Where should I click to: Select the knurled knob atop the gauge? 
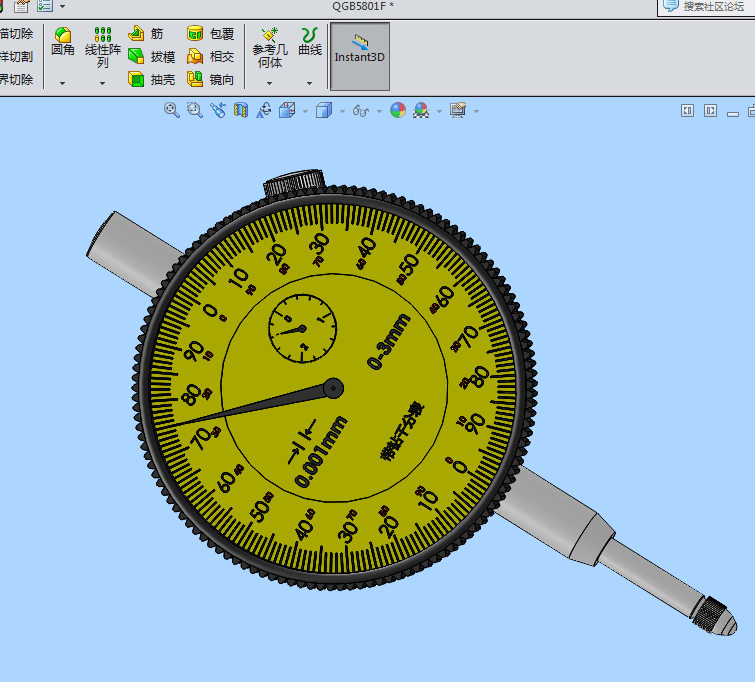point(294,182)
